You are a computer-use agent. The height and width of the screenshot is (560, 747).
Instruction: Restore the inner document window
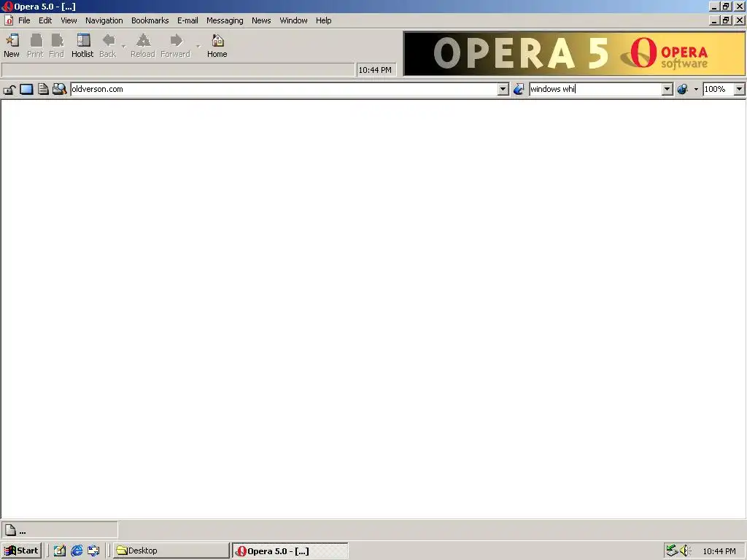(726, 20)
